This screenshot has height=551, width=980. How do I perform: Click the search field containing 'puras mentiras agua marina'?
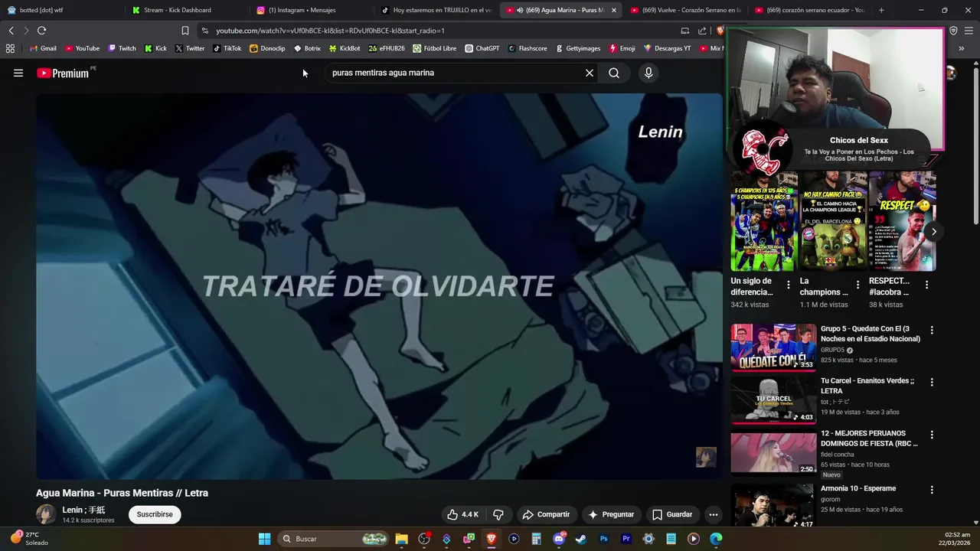click(455, 73)
